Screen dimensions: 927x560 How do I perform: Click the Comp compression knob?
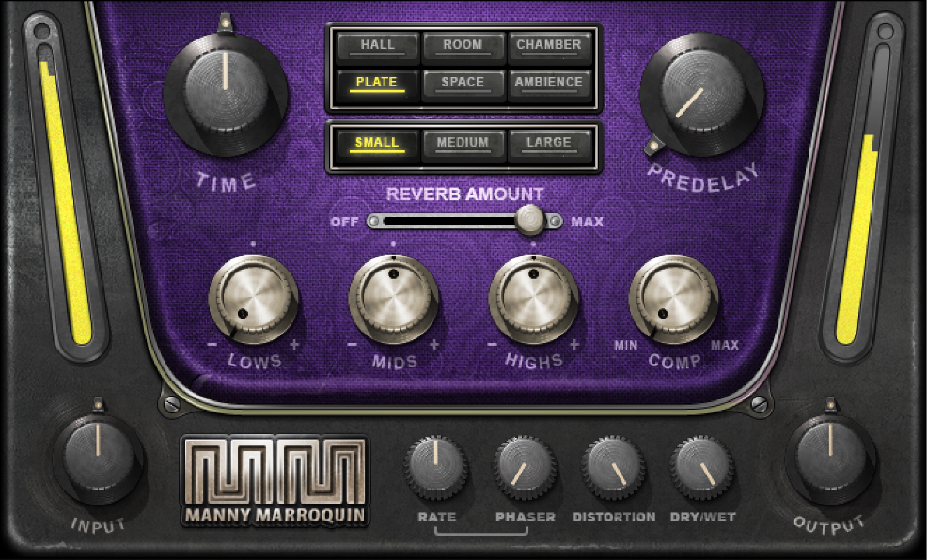coord(673,300)
